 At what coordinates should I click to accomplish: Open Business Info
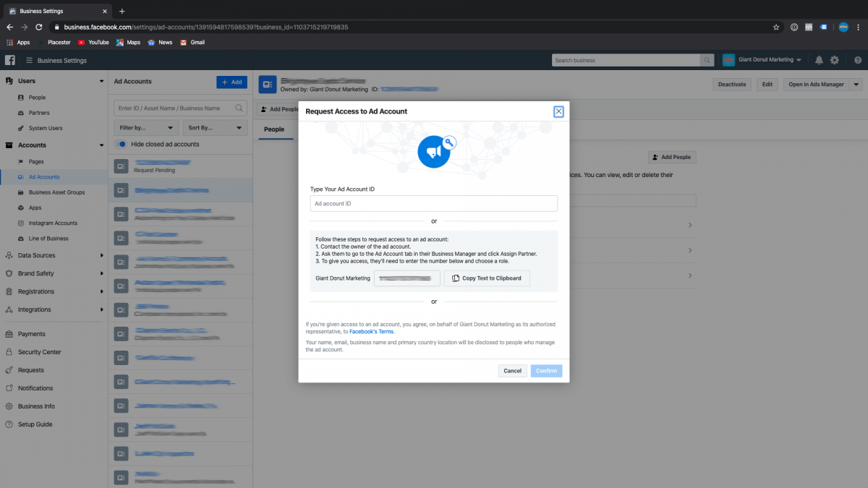[36, 406]
